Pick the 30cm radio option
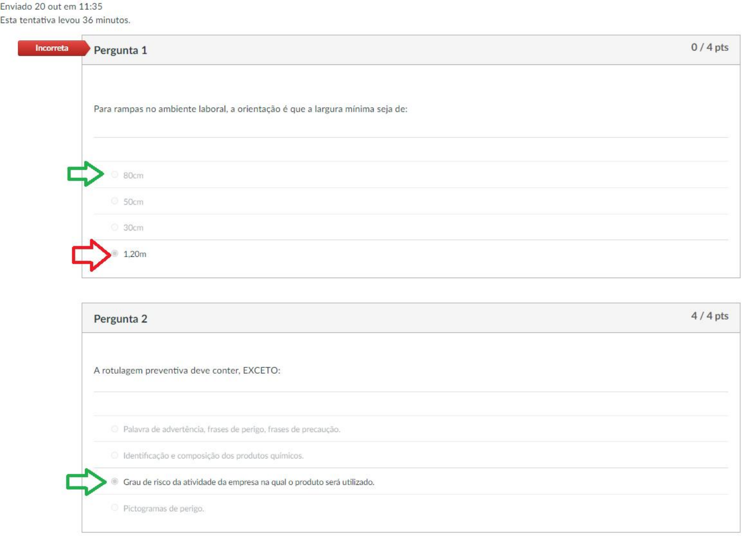The image size is (756, 543). pyautogui.click(x=115, y=227)
